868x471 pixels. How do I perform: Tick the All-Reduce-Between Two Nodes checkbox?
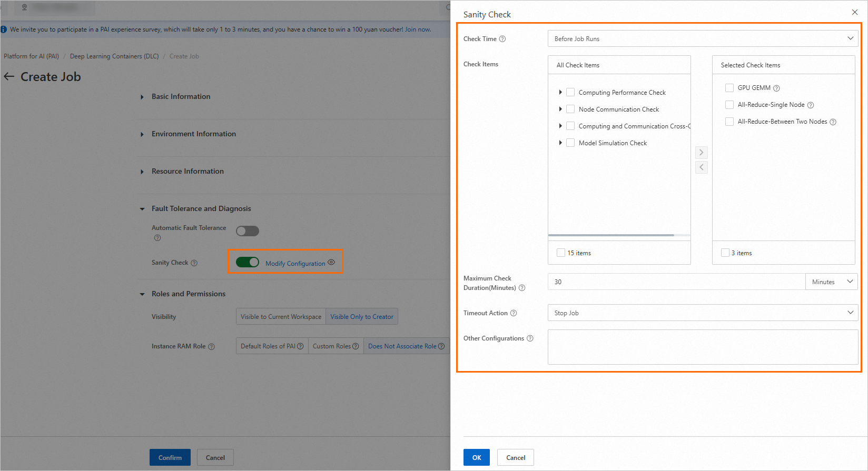point(729,122)
